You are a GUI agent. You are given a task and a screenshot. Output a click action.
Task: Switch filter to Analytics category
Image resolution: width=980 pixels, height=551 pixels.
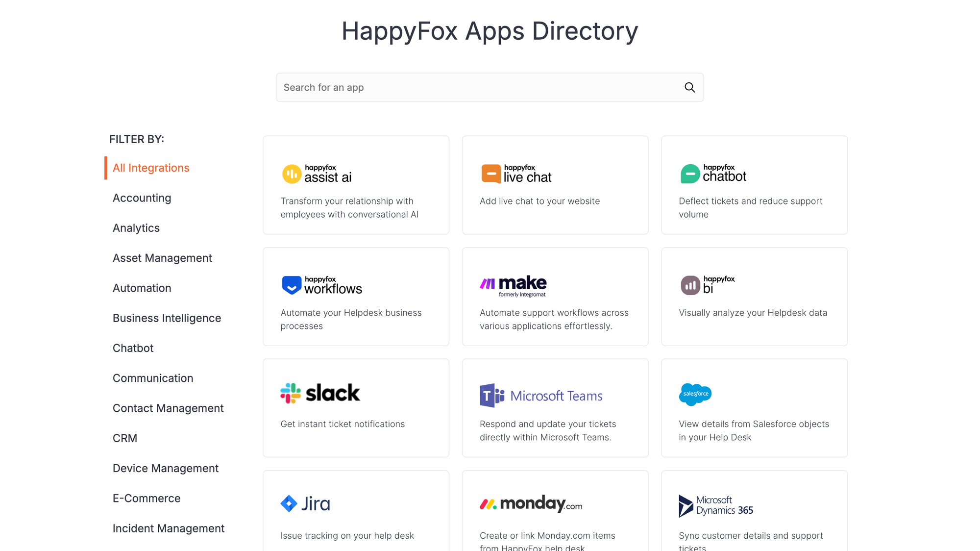tap(136, 227)
